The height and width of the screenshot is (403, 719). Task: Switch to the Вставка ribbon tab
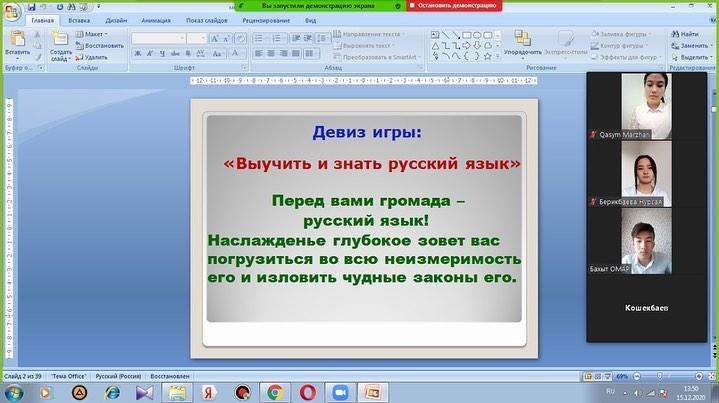click(x=79, y=20)
